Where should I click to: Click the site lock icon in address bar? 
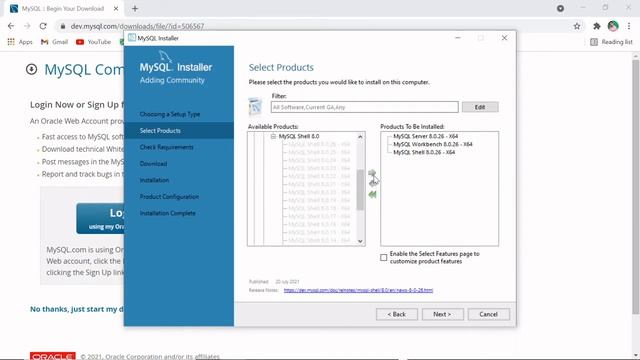pyautogui.click(x=62, y=26)
